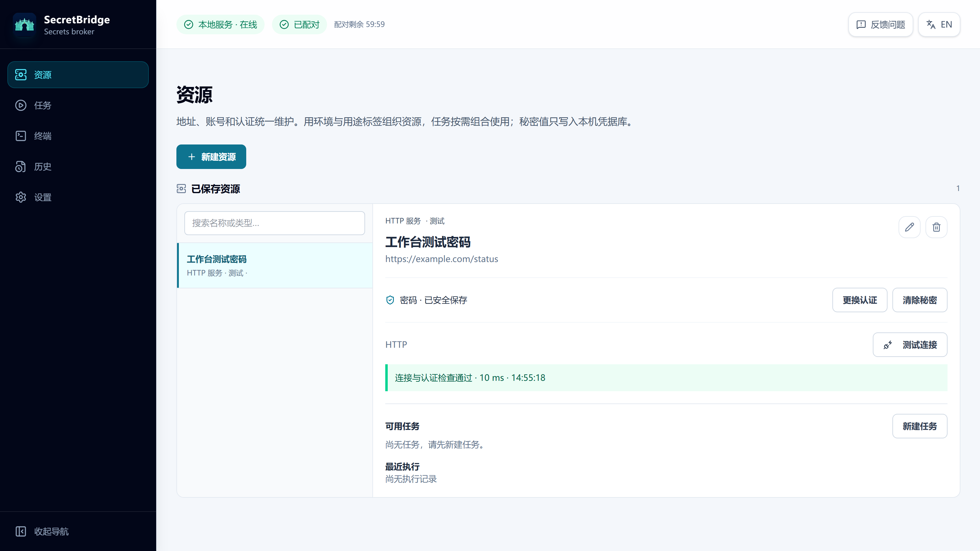The image size is (980, 551).
Task: Click the SecretBridge bridge logo icon
Action: click(24, 25)
